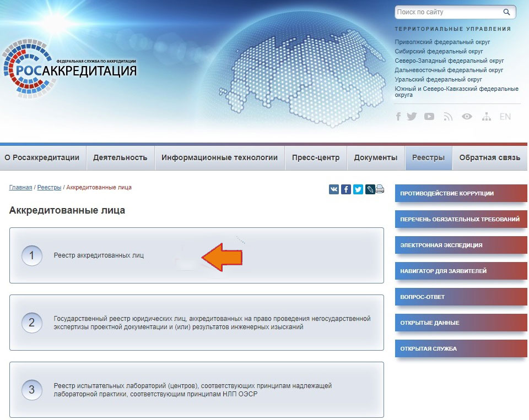Image resolution: width=529 pixels, height=420 pixels.
Task: Open registry of testing laboratories НЛП ОЭСР
Action: click(197, 390)
